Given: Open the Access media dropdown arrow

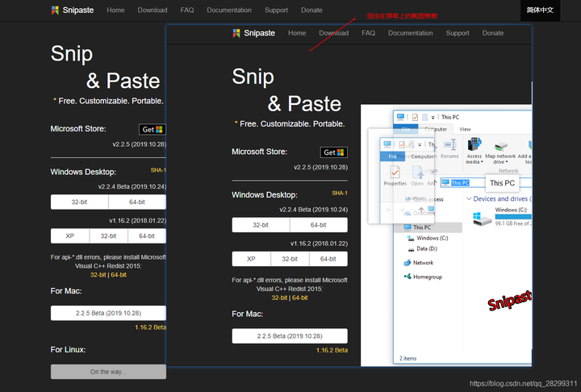Looking at the screenshot, I should 482,162.
